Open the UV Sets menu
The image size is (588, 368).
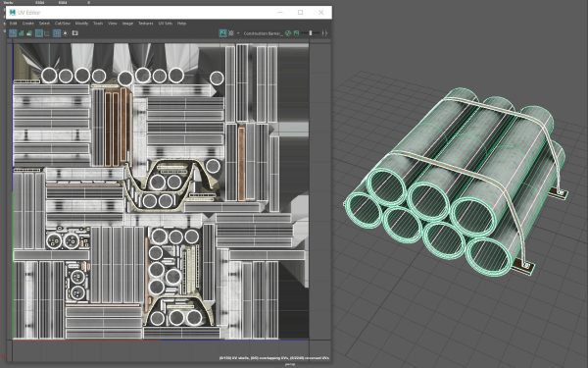pyautogui.click(x=166, y=24)
